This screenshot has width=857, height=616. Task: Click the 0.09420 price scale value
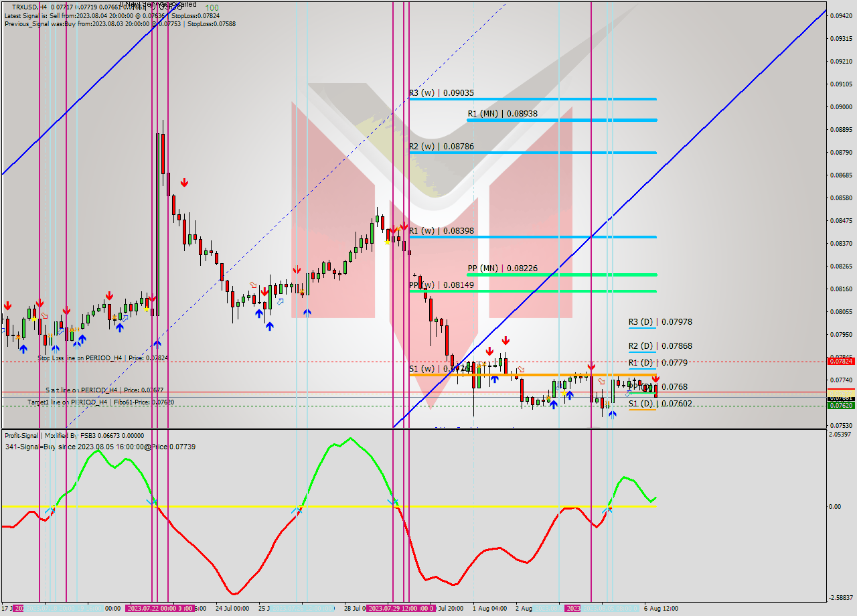pyautogui.click(x=841, y=15)
